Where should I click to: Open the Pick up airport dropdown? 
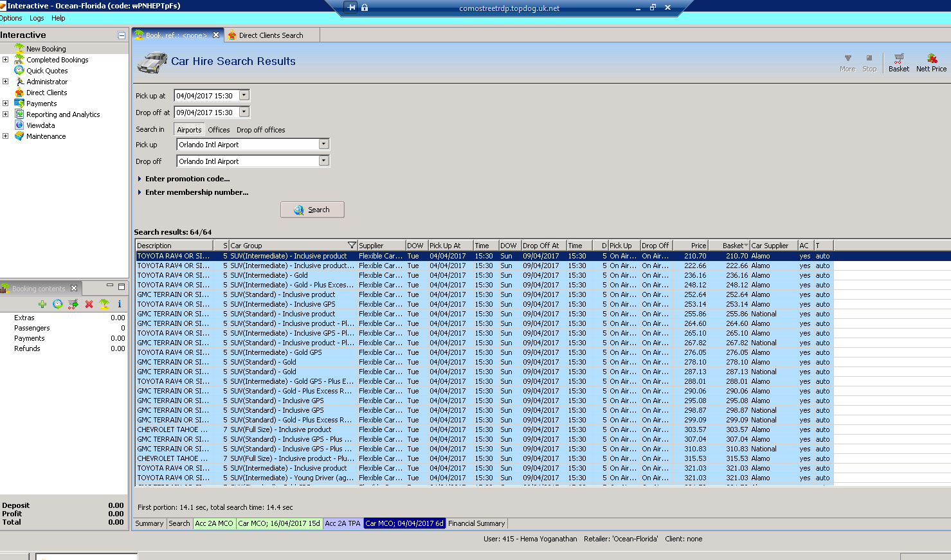coord(324,145)
